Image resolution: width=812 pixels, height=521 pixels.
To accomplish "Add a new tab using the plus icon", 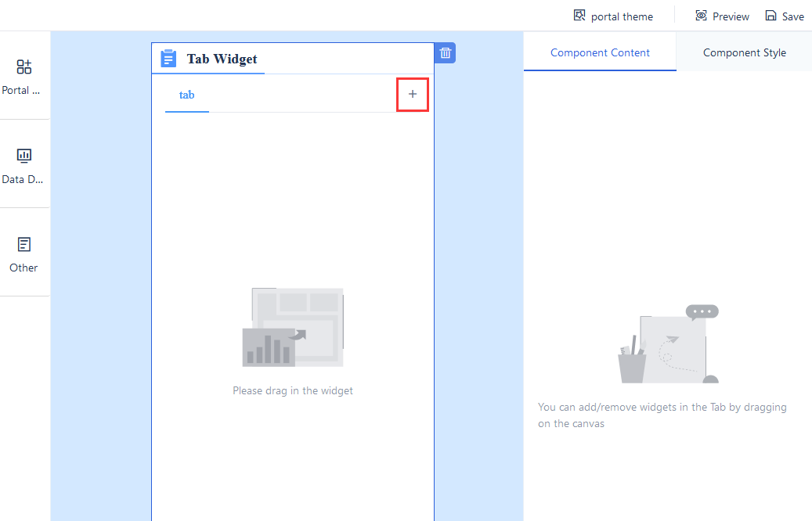I will (413, 94).
